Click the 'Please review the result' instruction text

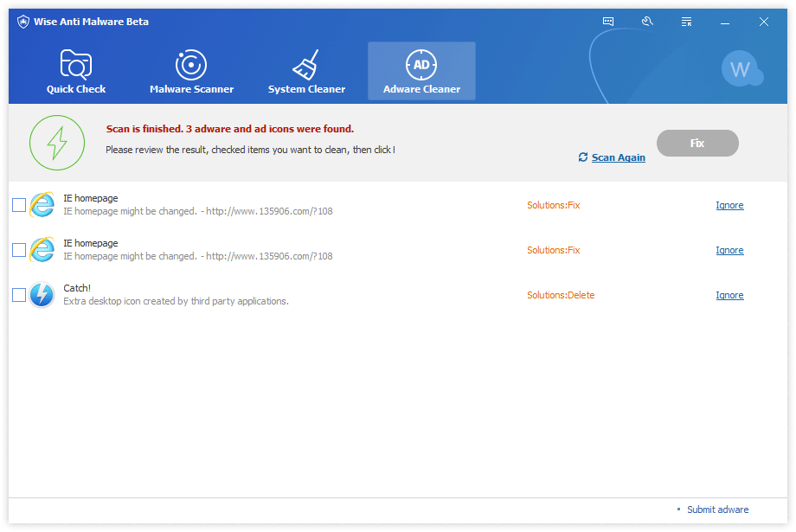[x=250, y=150]
